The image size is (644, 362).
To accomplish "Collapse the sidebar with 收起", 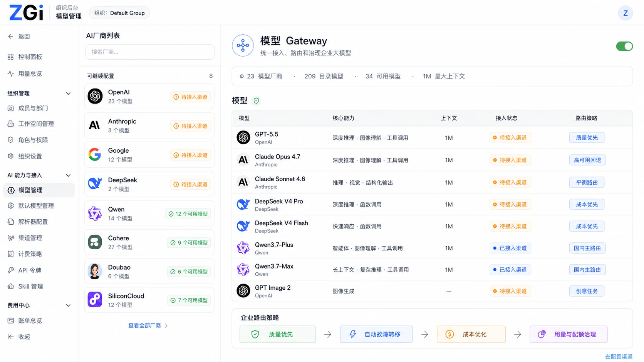I will click(x=19, y=337).
